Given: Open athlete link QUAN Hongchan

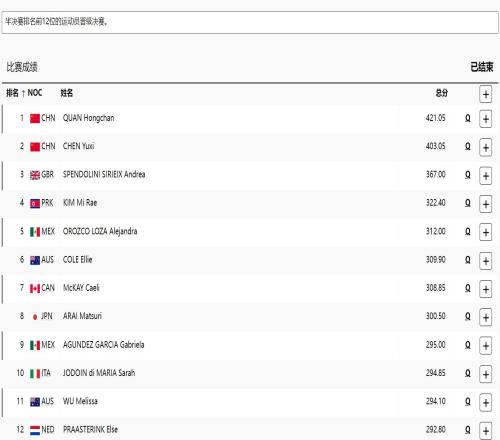Looking at the screenshot, I should click(88, 118).
